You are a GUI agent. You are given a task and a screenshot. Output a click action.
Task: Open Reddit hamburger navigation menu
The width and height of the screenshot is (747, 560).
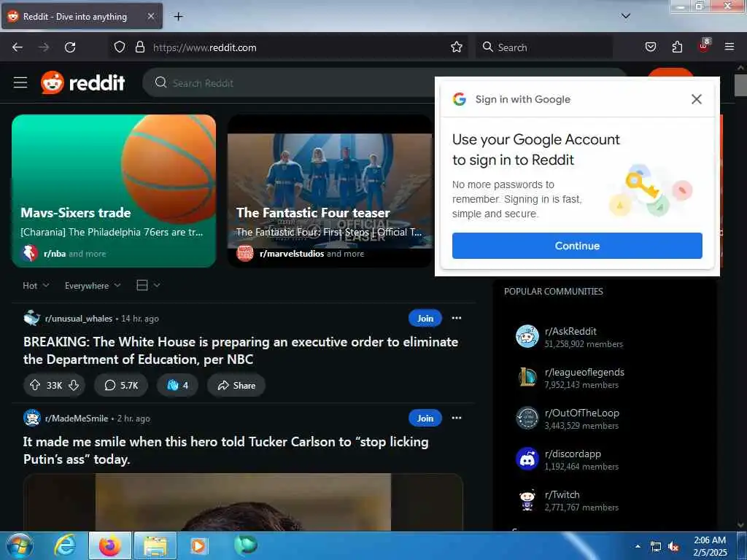click(x=20, y=83)
